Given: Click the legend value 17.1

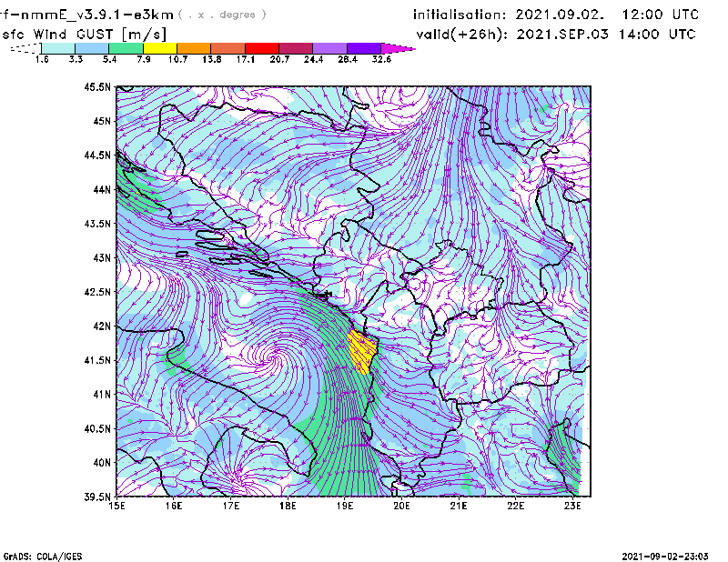Looking at the screenshot, I should coord(246,59).
